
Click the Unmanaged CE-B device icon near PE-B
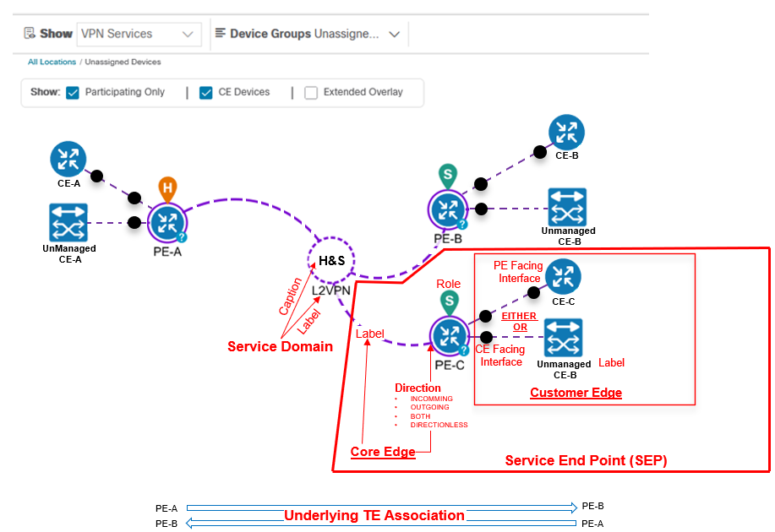[x=567, y=207]
